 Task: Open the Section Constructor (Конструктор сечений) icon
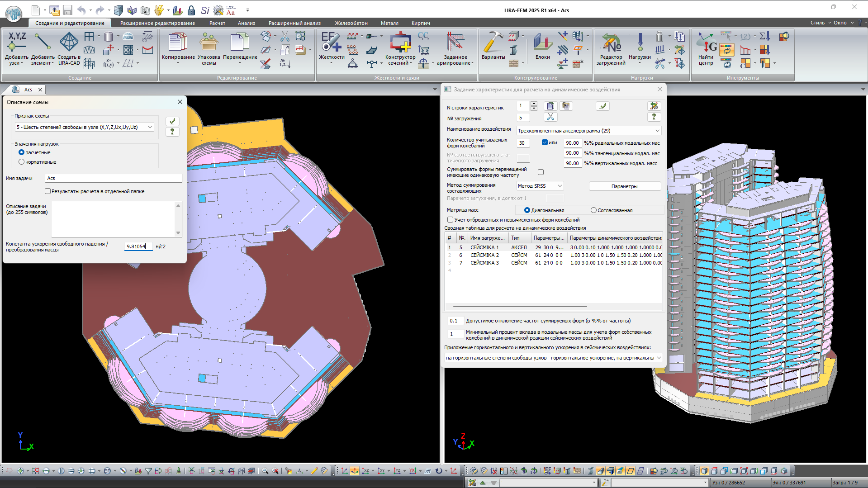coord(400,42)
